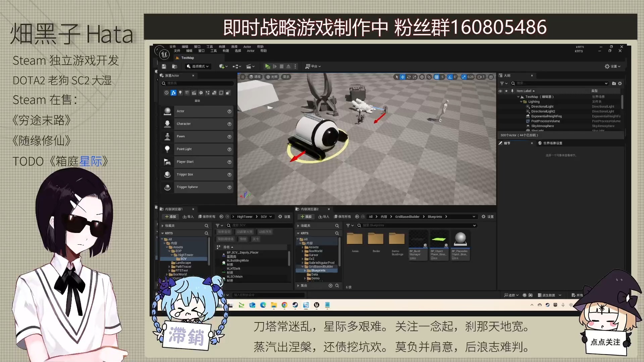Open help for the Character actor entry

[x=229, y=124]
